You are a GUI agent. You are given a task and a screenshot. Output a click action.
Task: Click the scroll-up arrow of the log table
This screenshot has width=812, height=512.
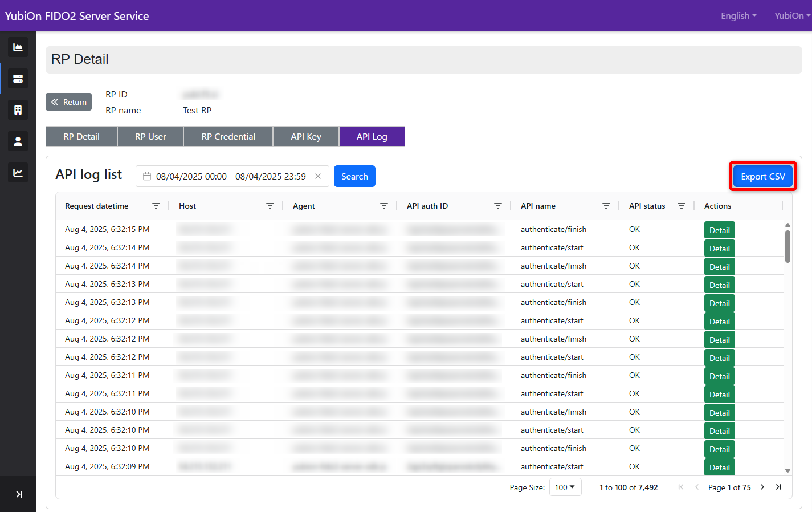(x=787, y=225)
